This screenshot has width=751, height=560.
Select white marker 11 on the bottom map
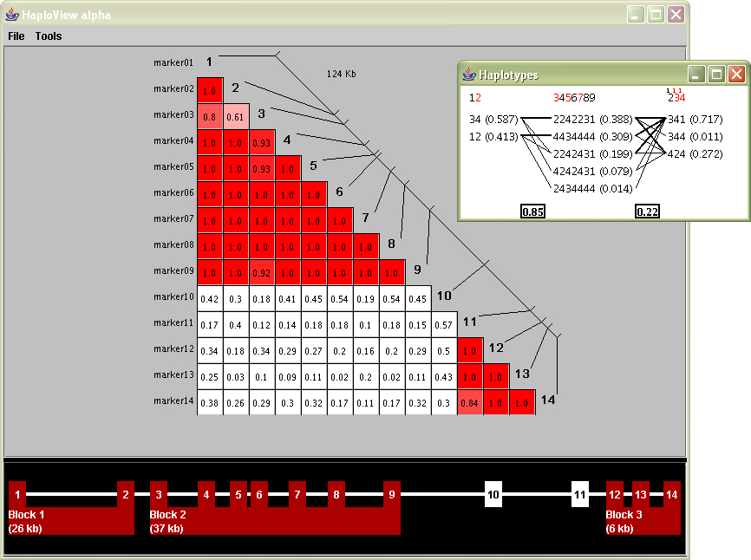(580, 494)
